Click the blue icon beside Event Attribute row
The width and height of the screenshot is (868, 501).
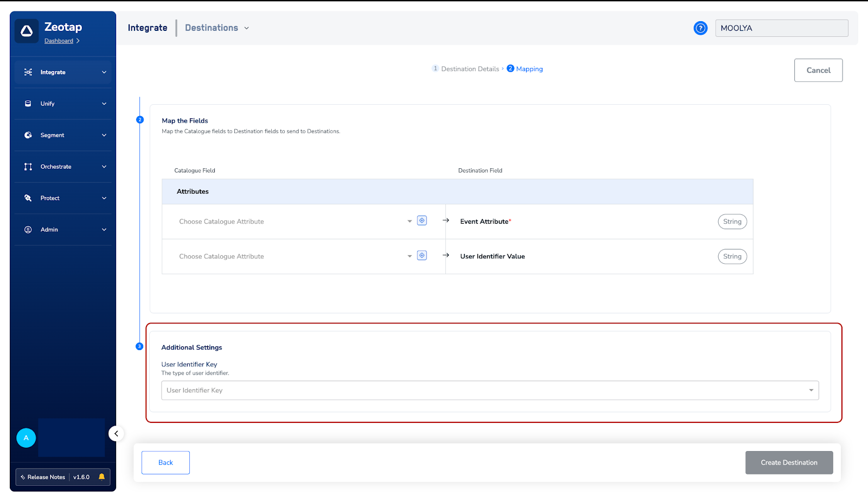[x=422, y=220]
